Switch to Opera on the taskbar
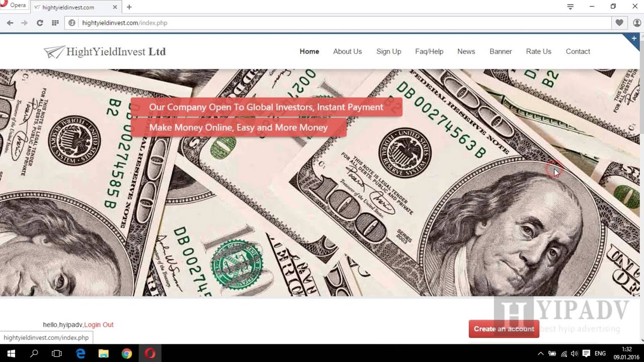Screen dimensions: 644x362 [x=150, y=353]
